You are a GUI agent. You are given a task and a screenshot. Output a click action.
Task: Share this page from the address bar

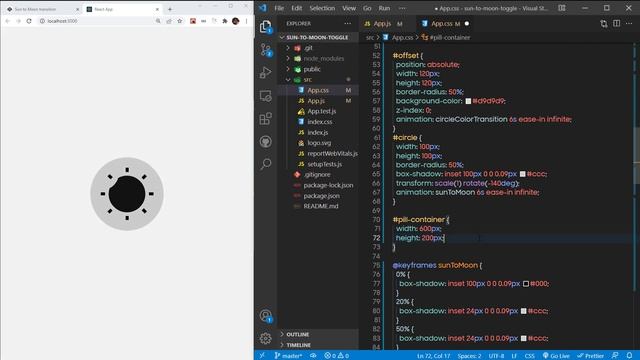point(169,21)
